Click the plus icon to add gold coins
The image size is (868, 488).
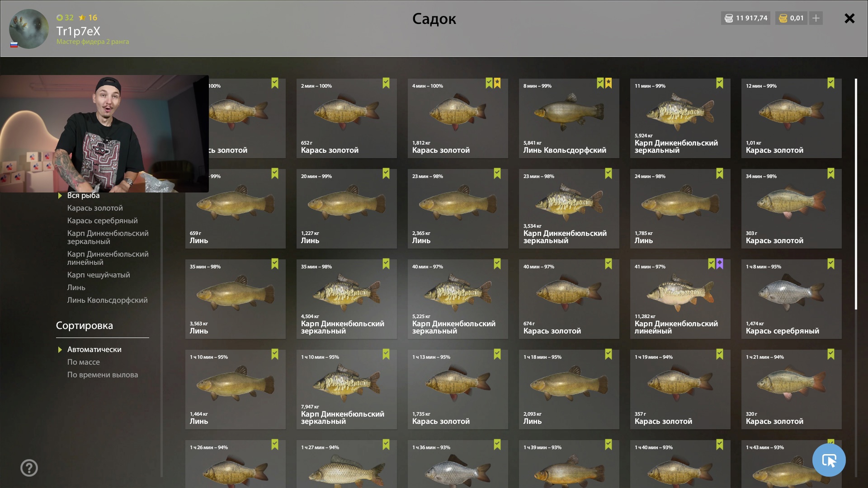[816, 18]
